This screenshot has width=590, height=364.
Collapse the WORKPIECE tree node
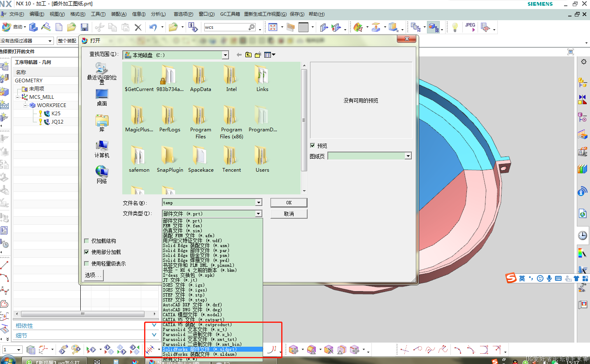25,105
